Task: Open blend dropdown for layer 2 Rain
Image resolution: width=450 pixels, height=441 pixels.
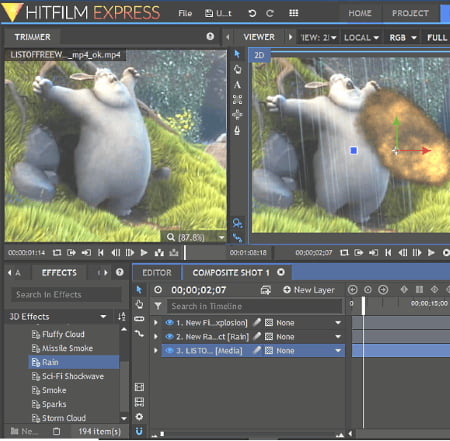Action: (338, 337)
